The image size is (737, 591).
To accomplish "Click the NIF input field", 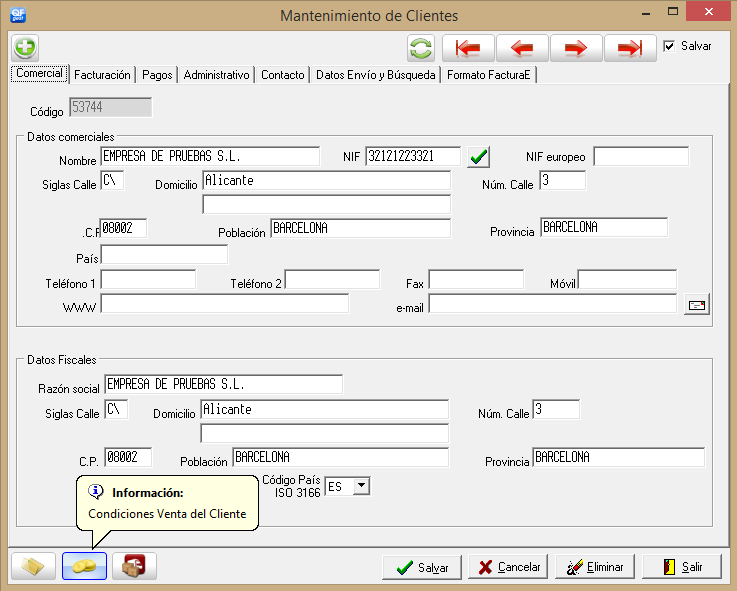I will pyautogui.click(x=413, y=156).
